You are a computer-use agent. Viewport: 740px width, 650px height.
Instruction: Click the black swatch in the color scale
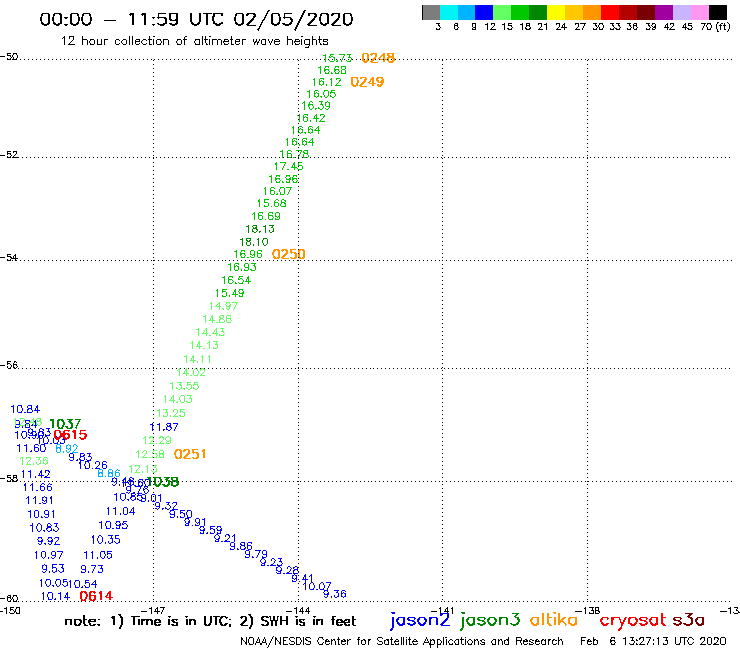click(717, 12)
